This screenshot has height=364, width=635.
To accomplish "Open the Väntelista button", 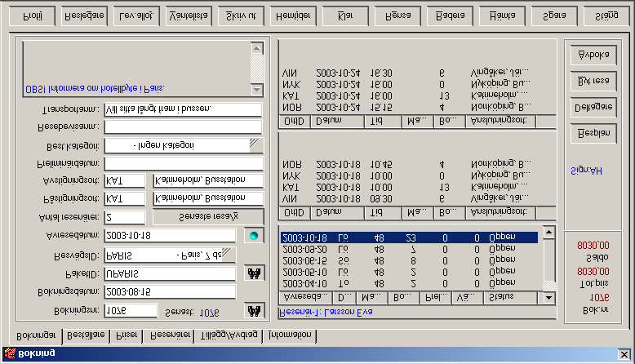I will (189, 16).
